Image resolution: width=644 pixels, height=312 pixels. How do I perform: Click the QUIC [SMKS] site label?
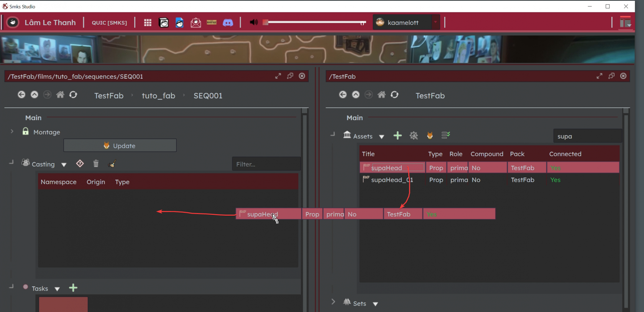pos(109,23)
